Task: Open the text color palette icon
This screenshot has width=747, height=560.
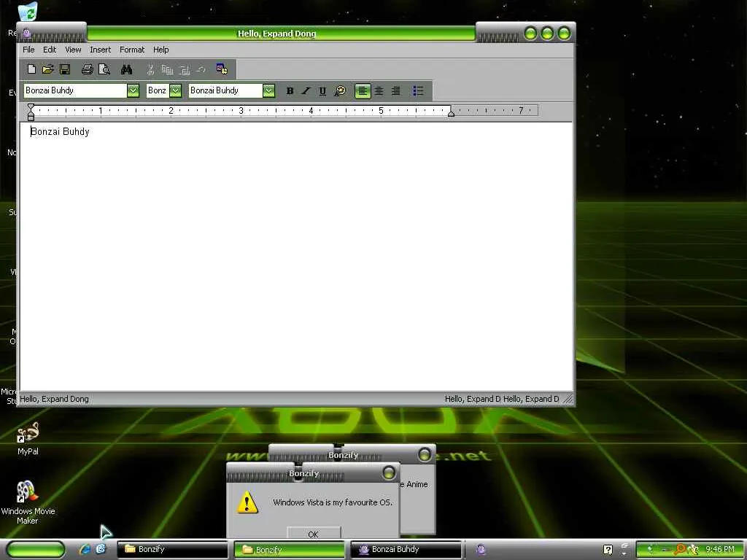Action: [x=340, y=90]
